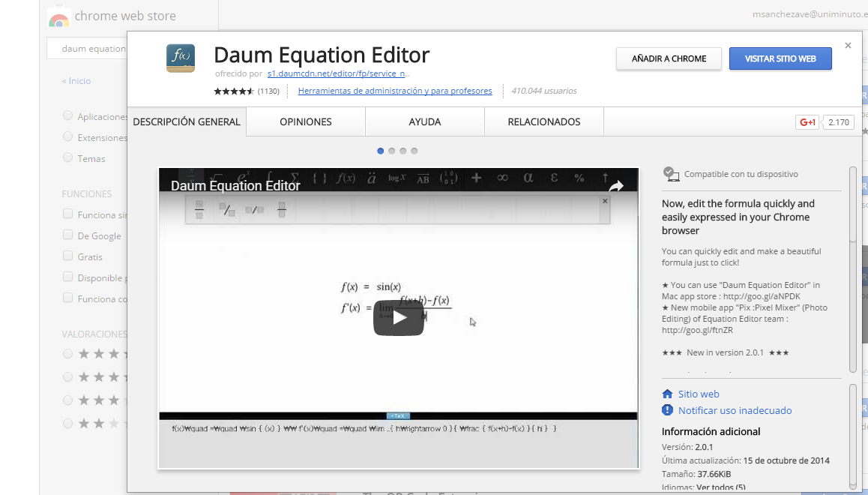This screenshot has height=495, width=868.
Task: Open the Relacionados tab
Action: pos(544,121)
